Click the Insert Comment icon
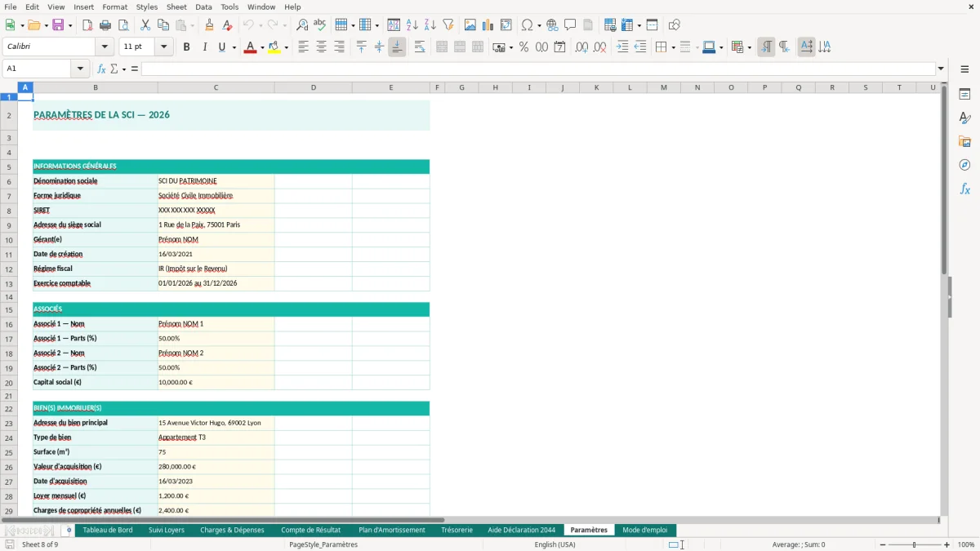 pyautogui.click(x=571, y=25)
